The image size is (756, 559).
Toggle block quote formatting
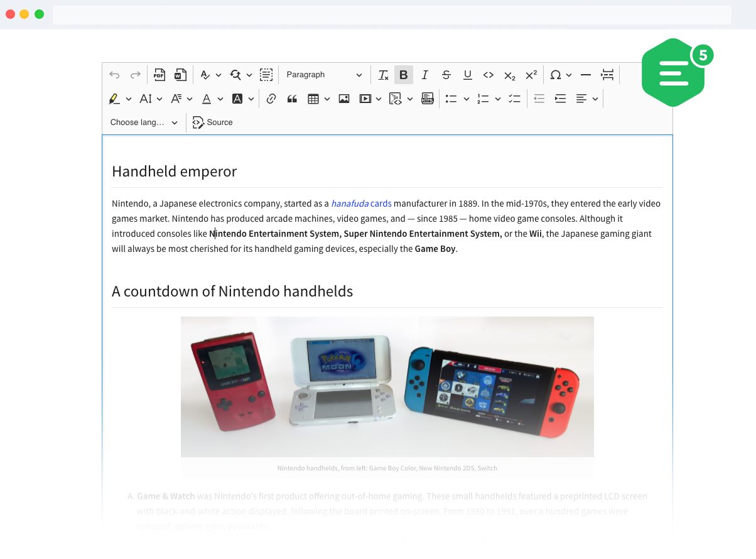[292, 99]
